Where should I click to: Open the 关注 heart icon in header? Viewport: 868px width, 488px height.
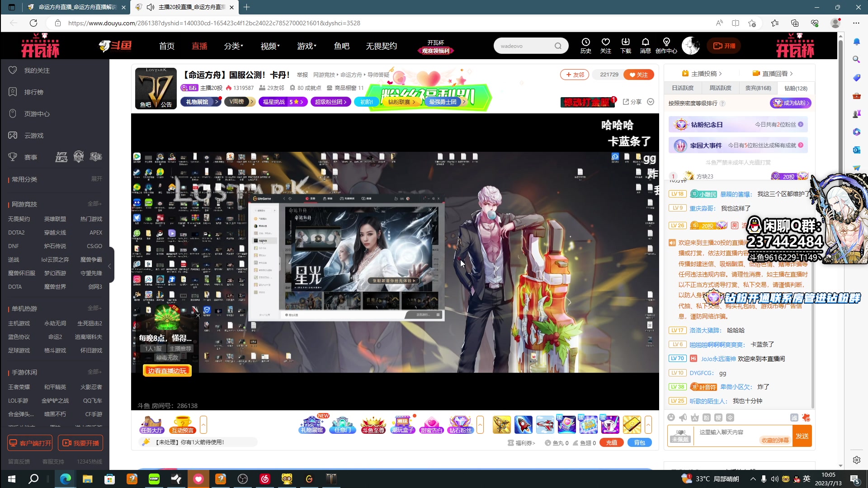[x=606, y=46]
